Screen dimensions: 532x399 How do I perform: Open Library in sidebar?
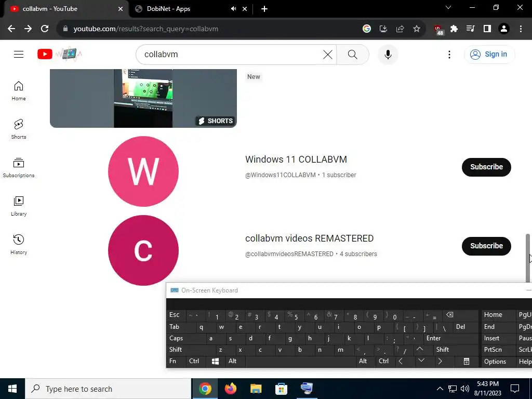tap(19, 206)
